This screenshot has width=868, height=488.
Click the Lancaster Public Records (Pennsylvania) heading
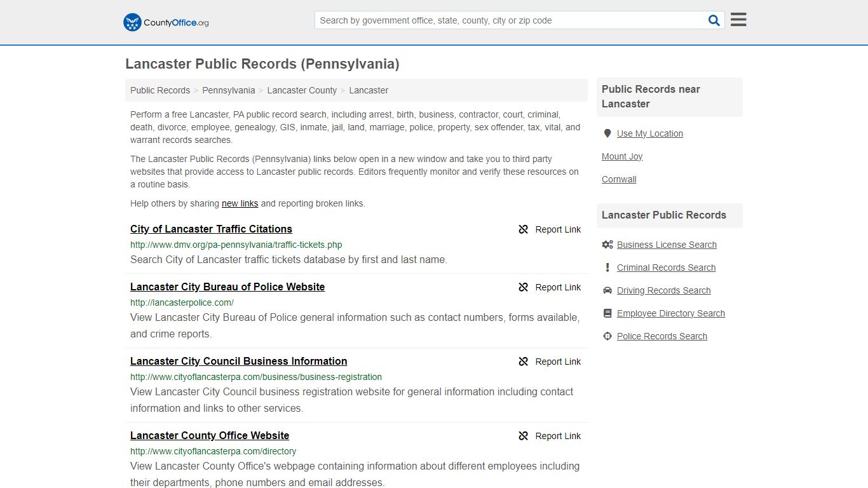262,64
